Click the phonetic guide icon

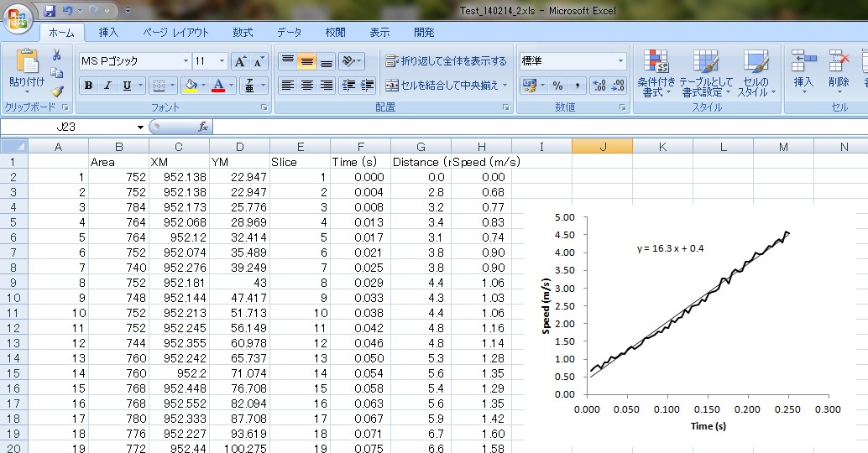tap(249, 86)
